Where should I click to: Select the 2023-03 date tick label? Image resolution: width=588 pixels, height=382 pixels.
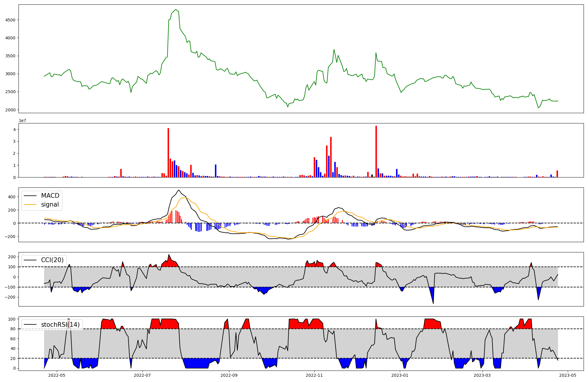click(482, 375)
